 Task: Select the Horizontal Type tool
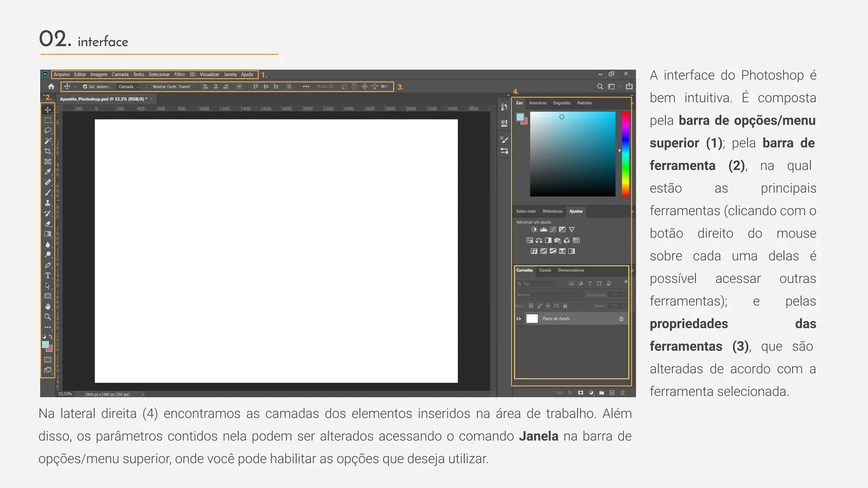(48, 275)
